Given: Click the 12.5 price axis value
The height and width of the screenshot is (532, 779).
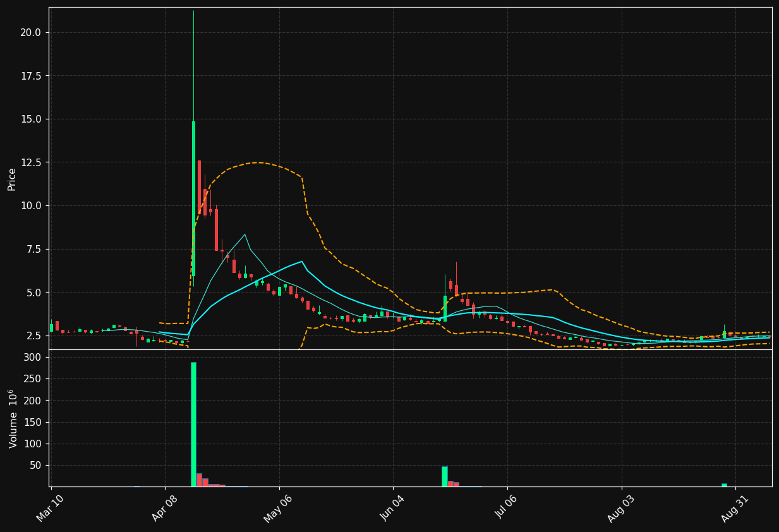Looking at the screenshot, I should click(30, 162).
